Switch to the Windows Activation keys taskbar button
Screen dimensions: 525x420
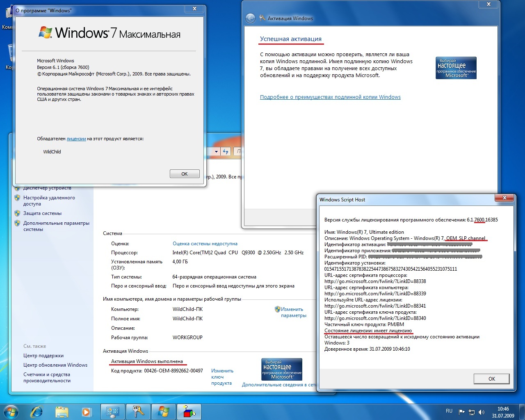[x=138, y=411]
